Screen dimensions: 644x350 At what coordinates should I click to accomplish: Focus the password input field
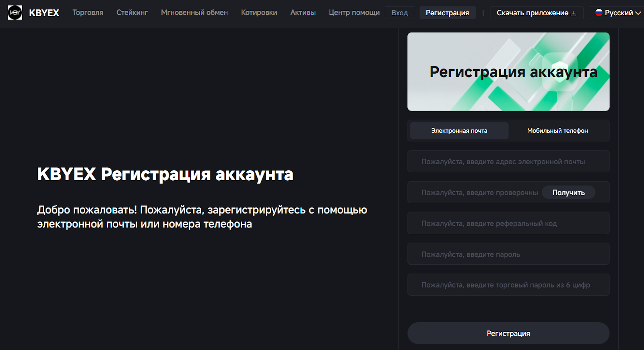coord(508,254)
